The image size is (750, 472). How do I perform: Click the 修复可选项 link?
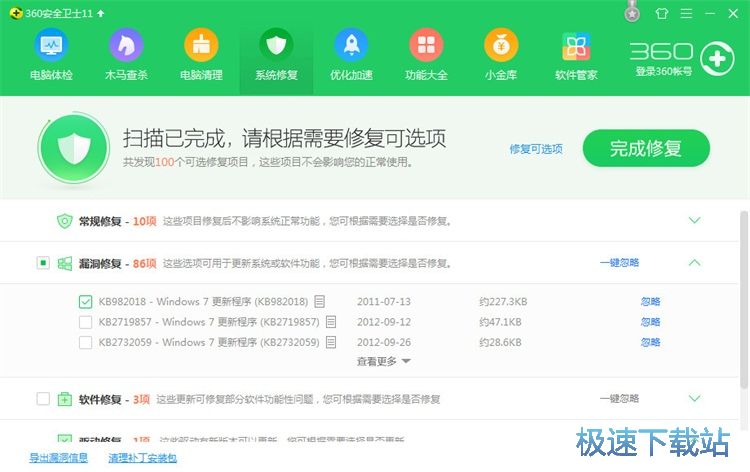click(x=536, y=149)
